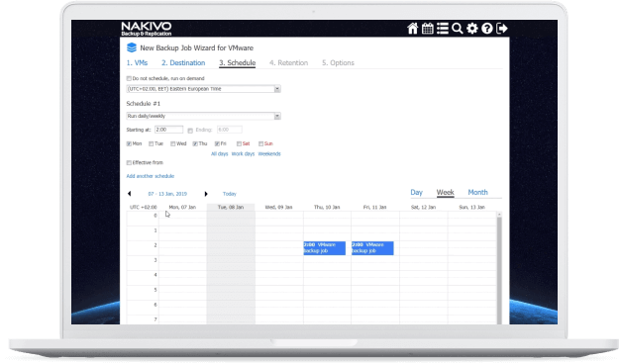
Task: Go to next week arrow
Action: tap(206, 194)
